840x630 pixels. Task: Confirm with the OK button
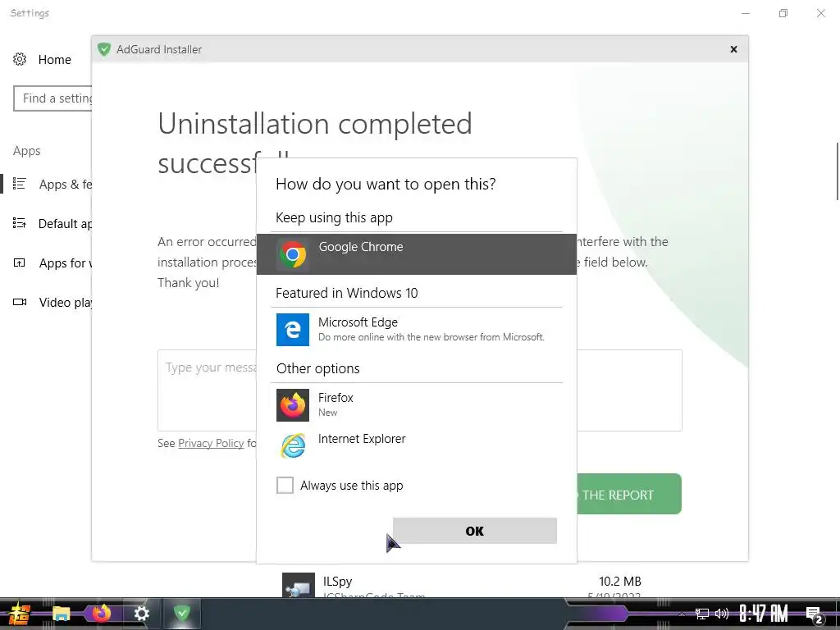[x=475, y=531]
